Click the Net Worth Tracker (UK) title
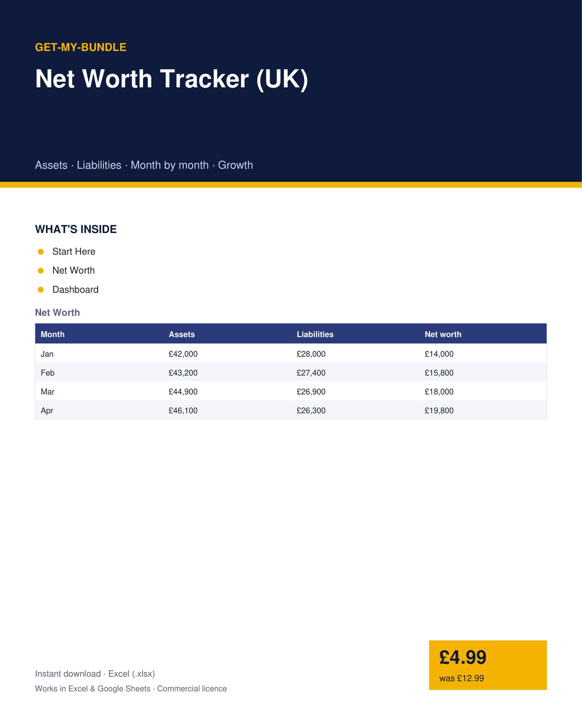This screenshot has width=582, height=728. [171, 79]
